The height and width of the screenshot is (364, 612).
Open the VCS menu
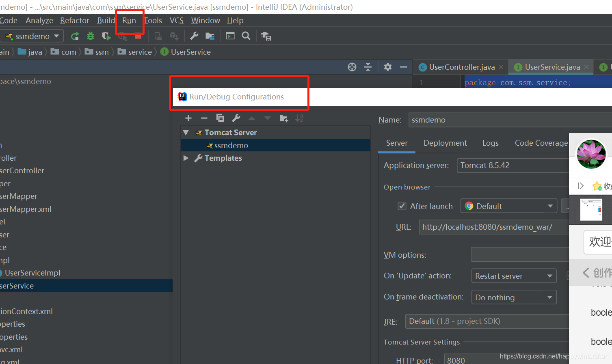click(x=177, y=21)
